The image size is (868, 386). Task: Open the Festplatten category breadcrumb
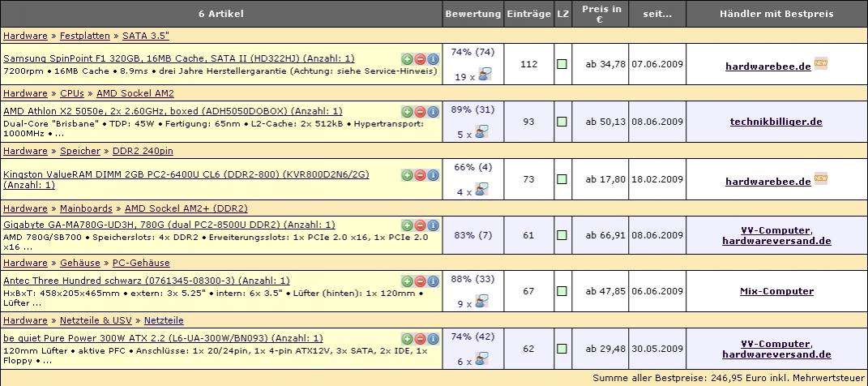pyautogui.click(x=85, y=36)
